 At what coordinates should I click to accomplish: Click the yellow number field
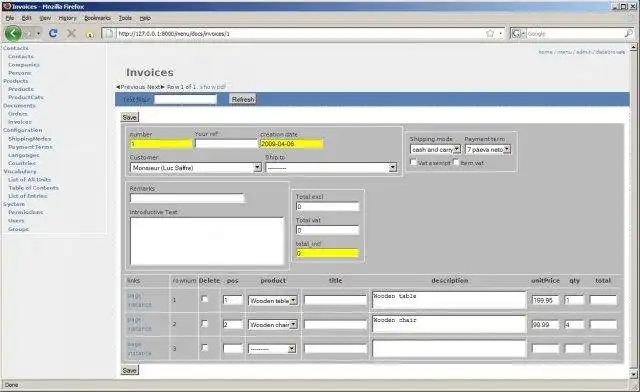click(161, 144)
